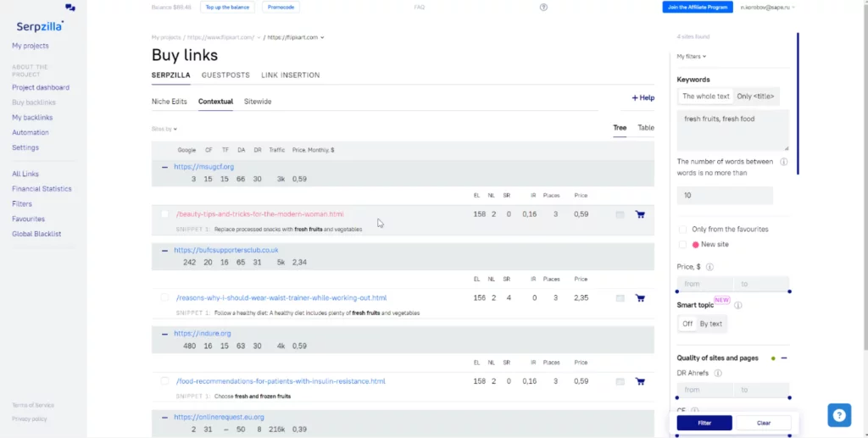This screenshot has height=438, width=868.
Task: Add food-recommendations page to cart
Action: click(640, 381)
